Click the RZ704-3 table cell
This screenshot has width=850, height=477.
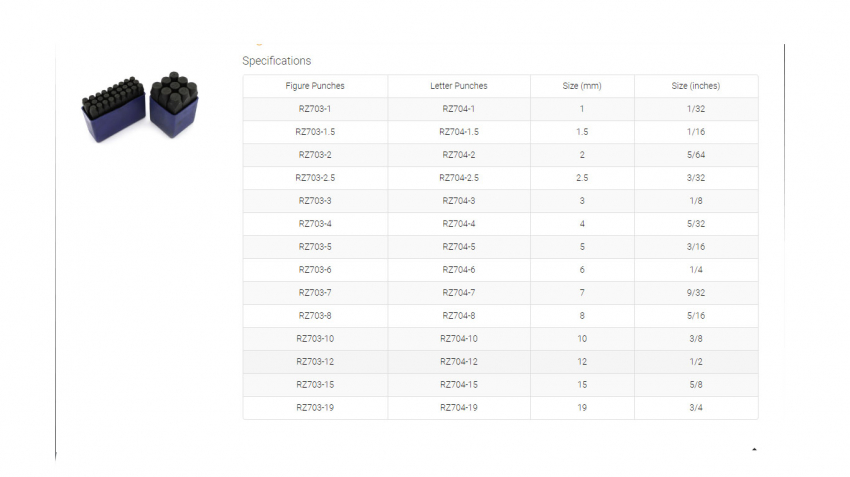point(459,201)
